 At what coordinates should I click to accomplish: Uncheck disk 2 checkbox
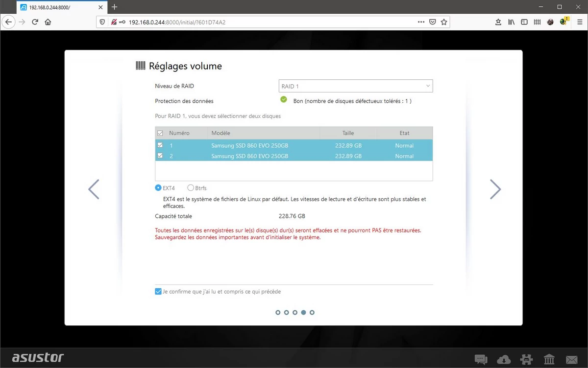(160, 156)
